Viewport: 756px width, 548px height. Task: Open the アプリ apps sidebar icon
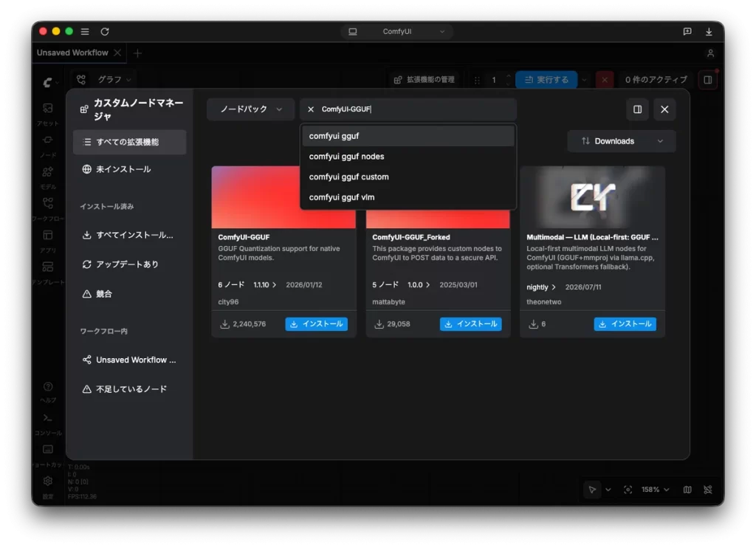(48, 241)
